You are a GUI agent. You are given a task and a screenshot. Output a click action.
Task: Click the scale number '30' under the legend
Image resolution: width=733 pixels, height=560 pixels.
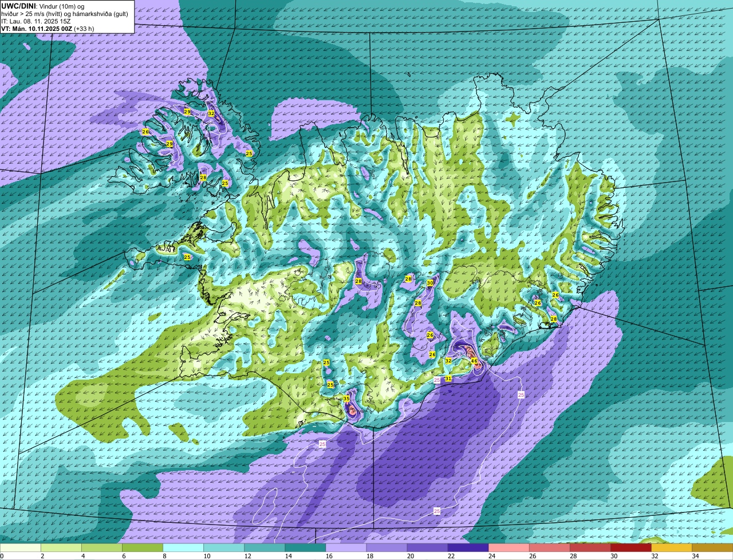coord(614,556)
